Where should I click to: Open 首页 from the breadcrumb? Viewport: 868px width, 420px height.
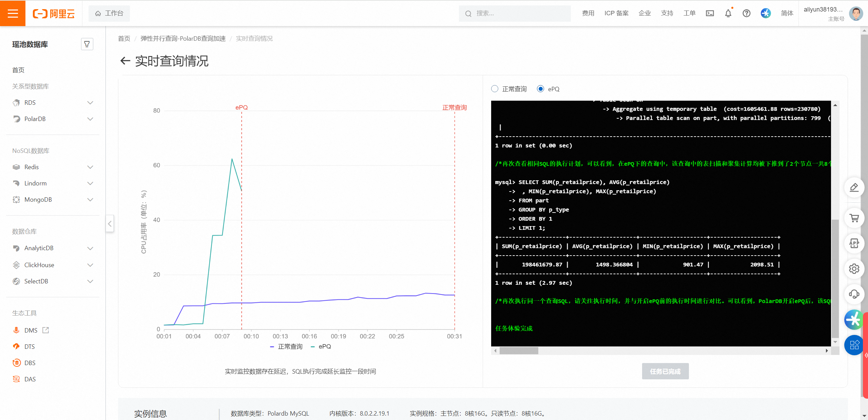tap(124, 38)
